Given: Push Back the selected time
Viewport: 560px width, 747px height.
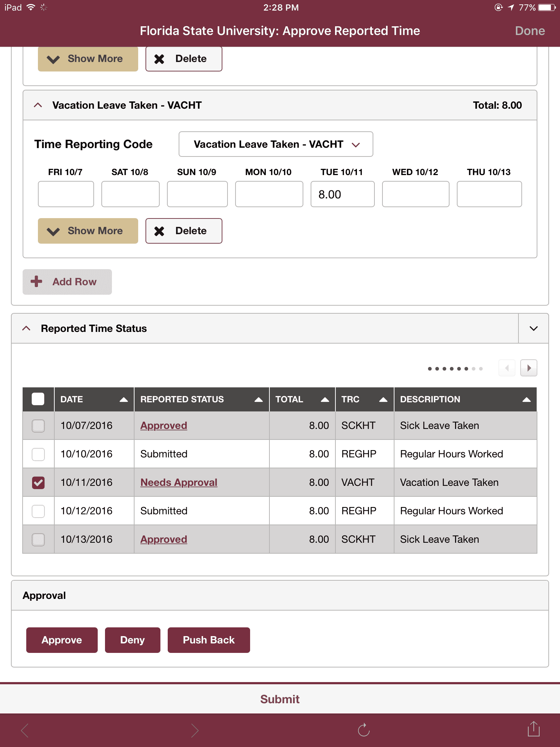Looking at the screenshot, I should tap(209, 640).
